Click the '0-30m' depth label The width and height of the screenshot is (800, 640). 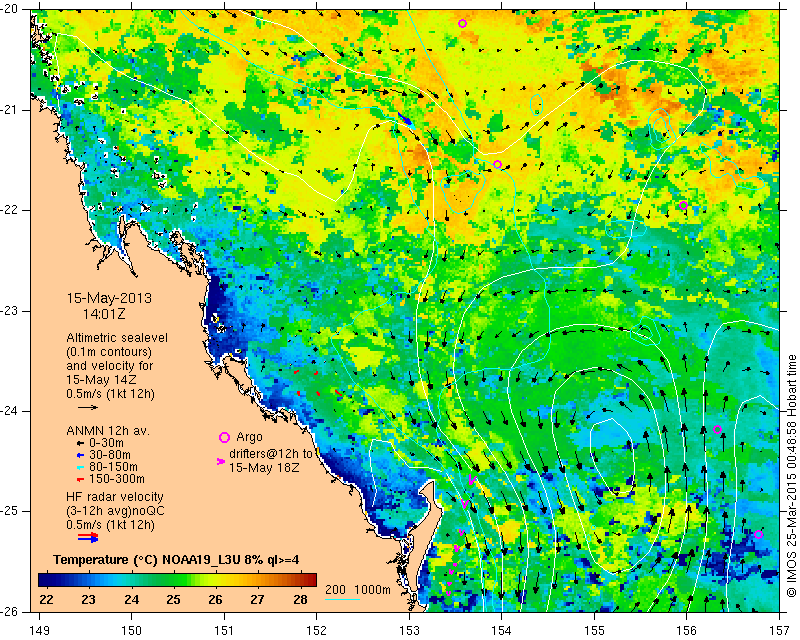[x=106, y=442]
